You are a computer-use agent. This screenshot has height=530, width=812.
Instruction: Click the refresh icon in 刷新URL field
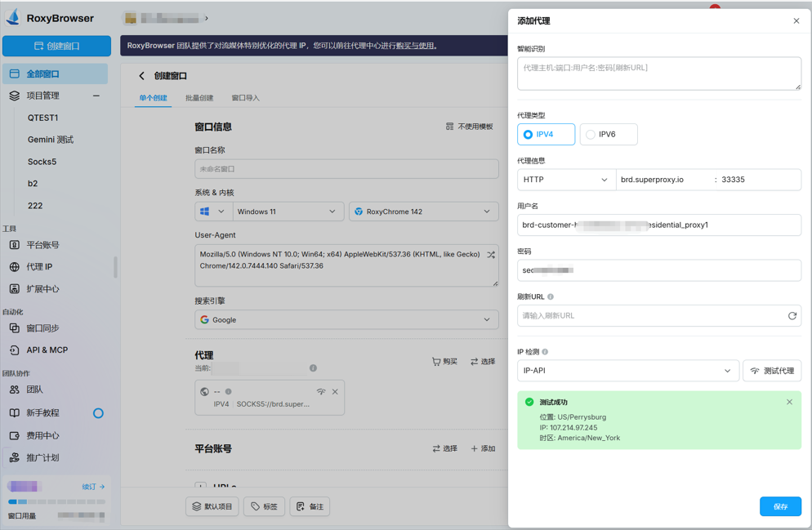click(x=792, y=316)
